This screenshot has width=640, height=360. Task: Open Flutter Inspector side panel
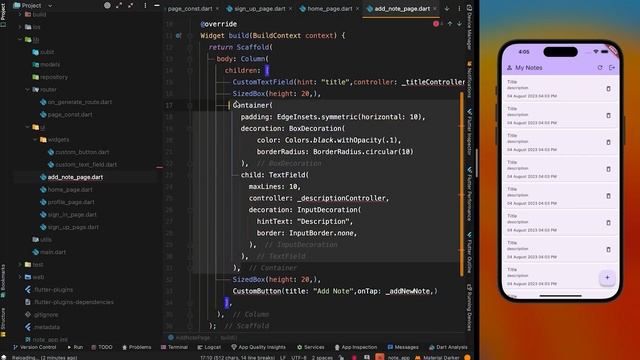469,132
